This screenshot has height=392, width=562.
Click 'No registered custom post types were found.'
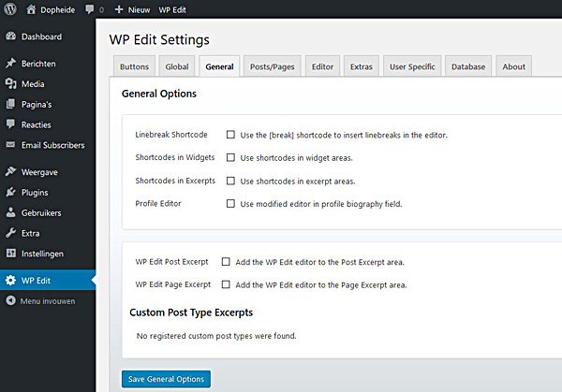point(216,336)
